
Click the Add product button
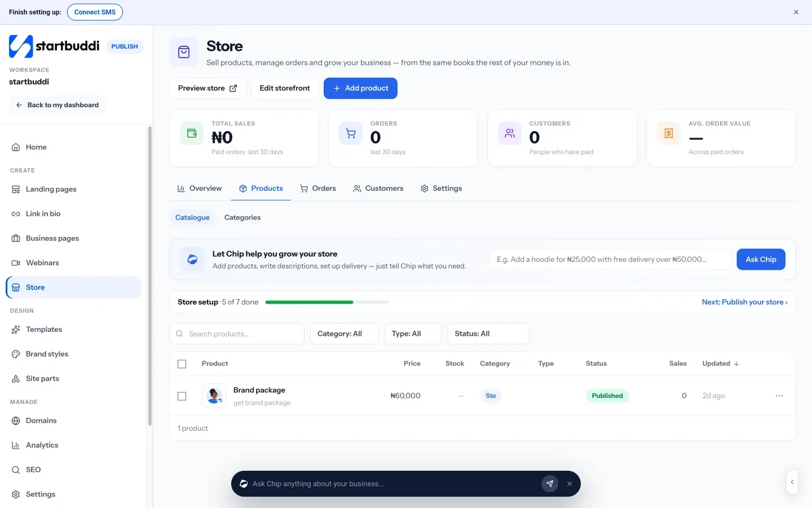tap(360, 88)
